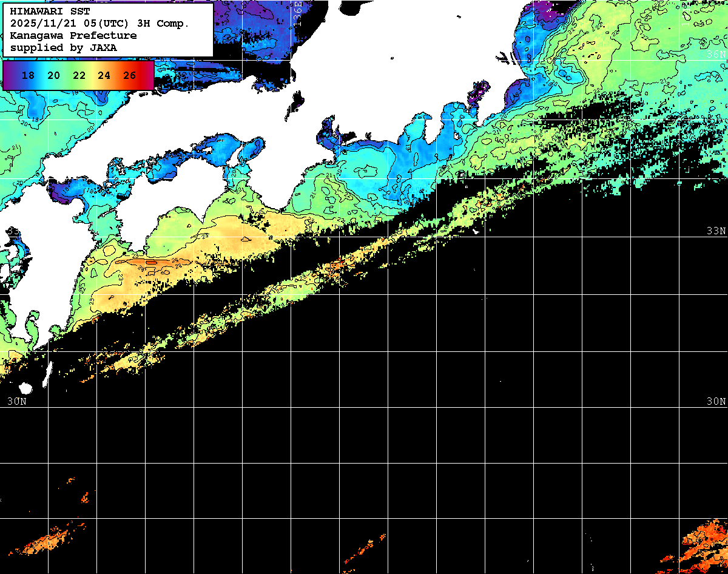Click the dark red right end of color bar
The width and height of the screenshot is (728, 574).
pyautogui.click(x=149, y=76)
